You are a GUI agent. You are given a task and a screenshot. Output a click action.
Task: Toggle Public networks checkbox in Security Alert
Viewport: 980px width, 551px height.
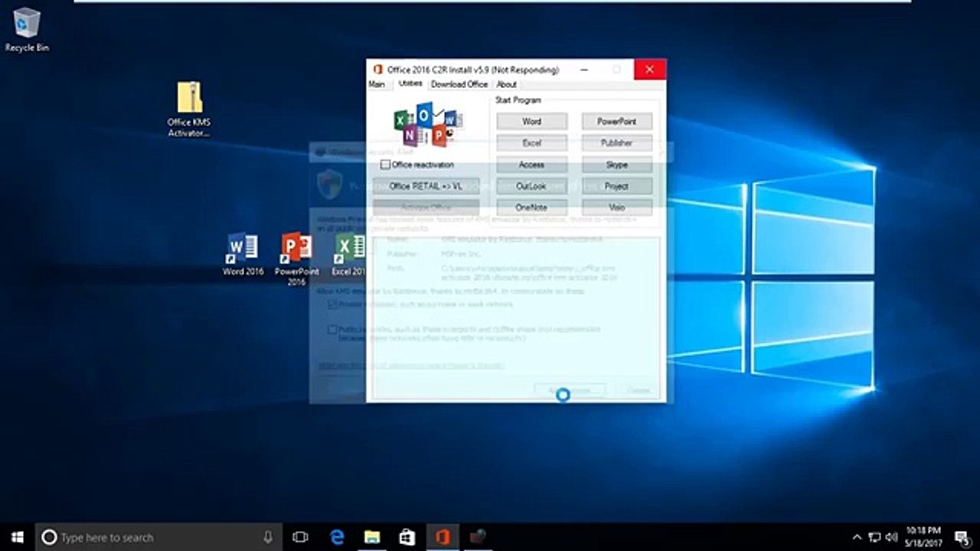[x=333, y=330]
